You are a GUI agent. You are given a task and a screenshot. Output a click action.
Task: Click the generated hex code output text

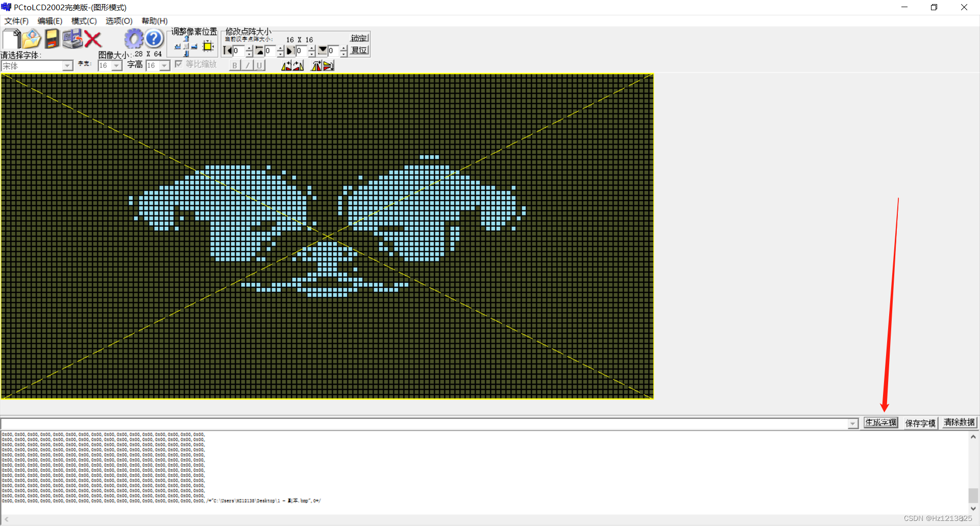[x=161, y=468]
